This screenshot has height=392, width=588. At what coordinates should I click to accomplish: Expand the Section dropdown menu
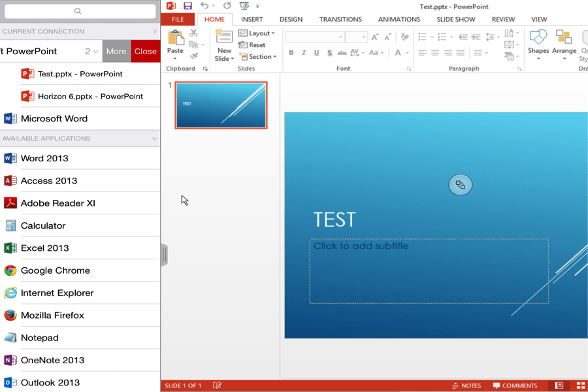(257, 57)
